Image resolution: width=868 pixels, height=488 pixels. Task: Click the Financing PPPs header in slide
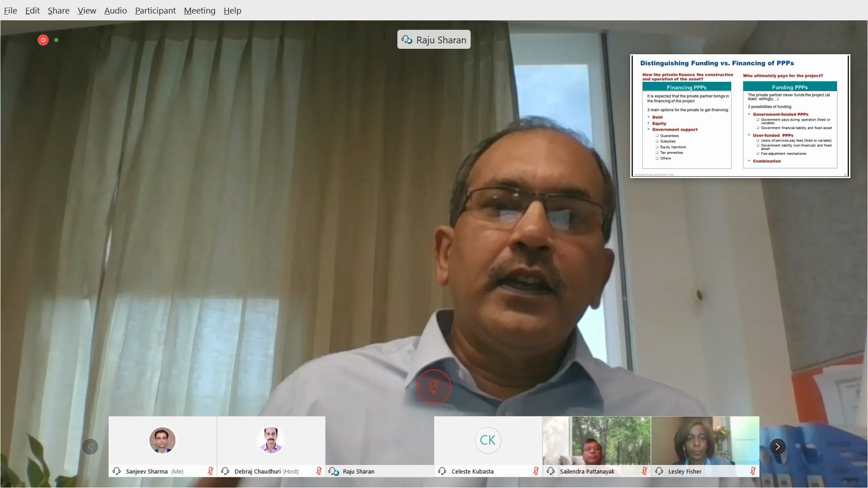(686, 87)
